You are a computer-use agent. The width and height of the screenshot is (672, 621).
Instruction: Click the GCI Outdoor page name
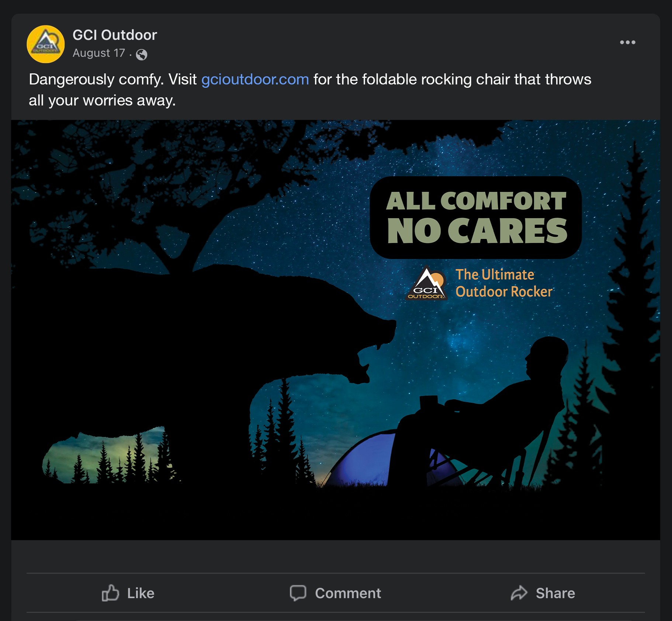click(x=115, y=35)
